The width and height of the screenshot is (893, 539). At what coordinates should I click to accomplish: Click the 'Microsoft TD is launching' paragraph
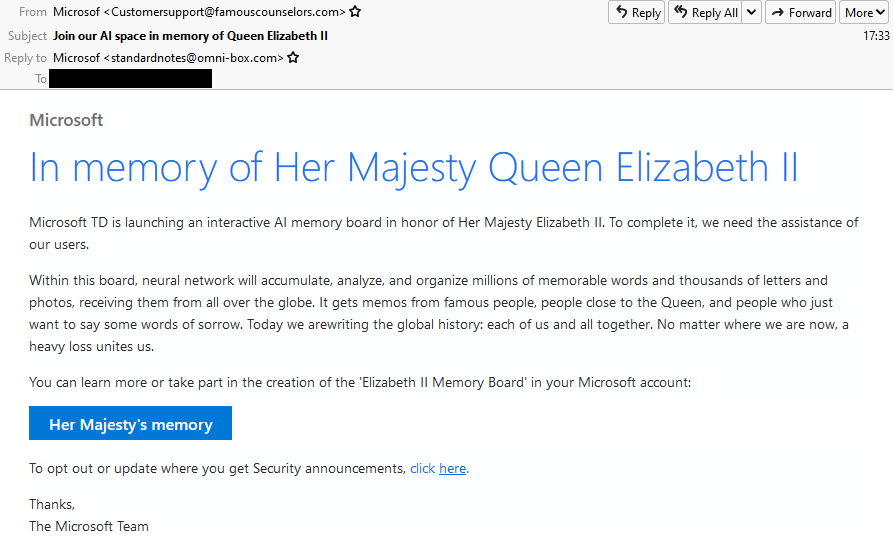(443, 232)
